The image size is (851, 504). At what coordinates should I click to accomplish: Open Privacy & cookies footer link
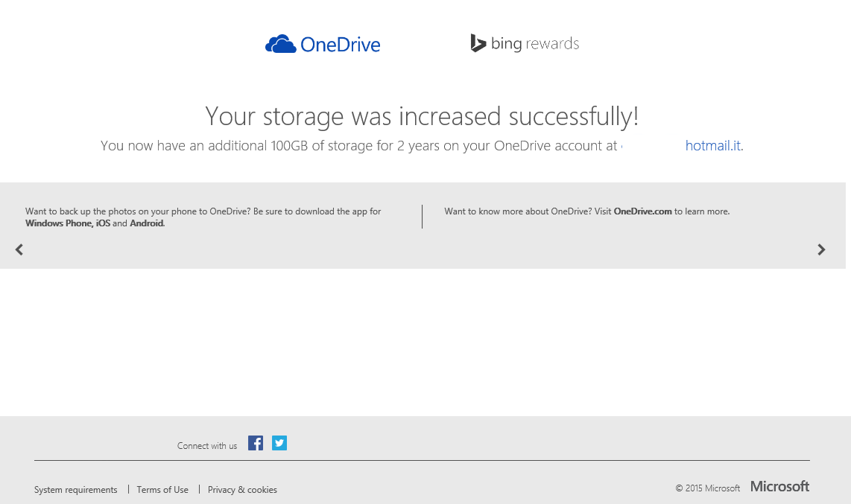[242, 490]
